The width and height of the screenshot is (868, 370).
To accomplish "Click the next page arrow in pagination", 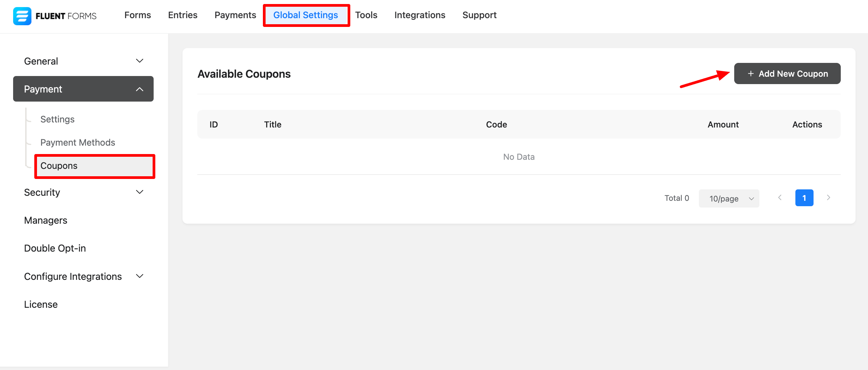I will click(x=828, y=198).
